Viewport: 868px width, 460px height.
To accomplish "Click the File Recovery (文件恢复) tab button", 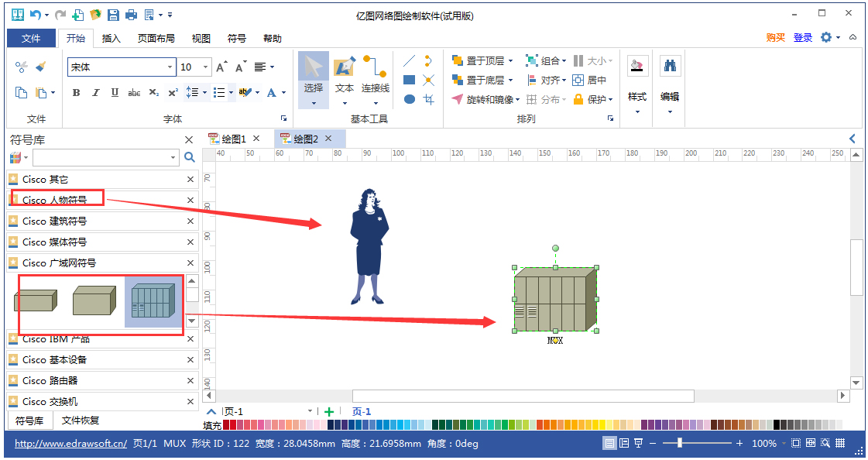I will click(x=81, y=421).
